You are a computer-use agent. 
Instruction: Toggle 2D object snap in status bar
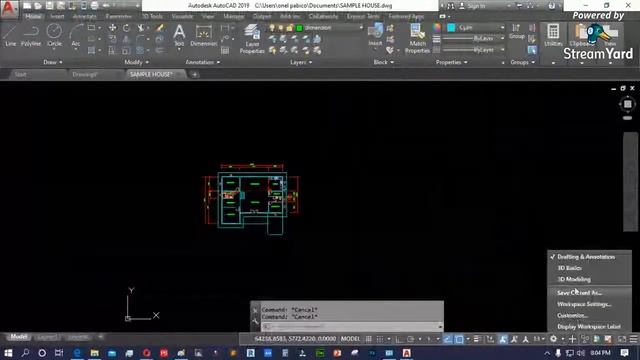pyautogui.click(x=459, y=339)
